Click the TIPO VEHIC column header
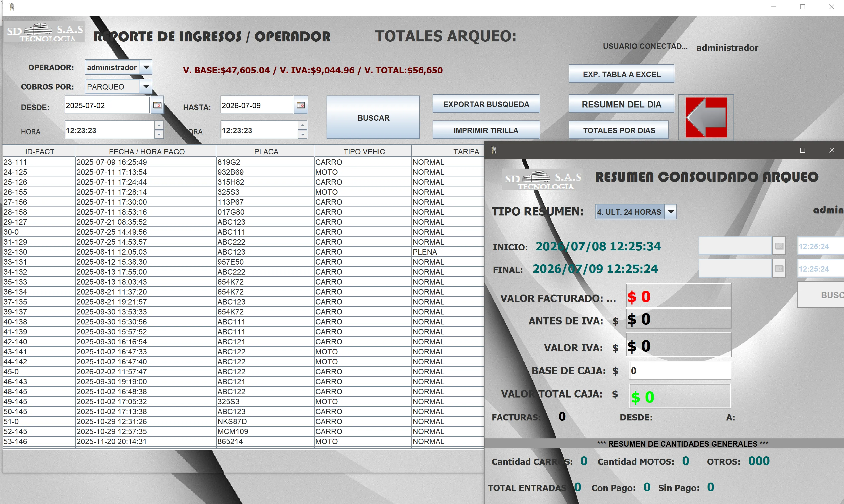Image resolution: width=844 pixels, height=504 pixels. [x=363, y=151]
